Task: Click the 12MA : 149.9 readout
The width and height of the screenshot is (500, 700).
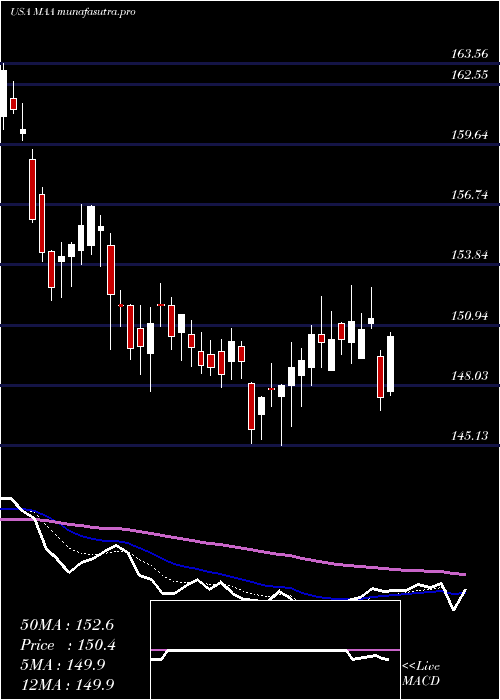Action: (67, 684)
